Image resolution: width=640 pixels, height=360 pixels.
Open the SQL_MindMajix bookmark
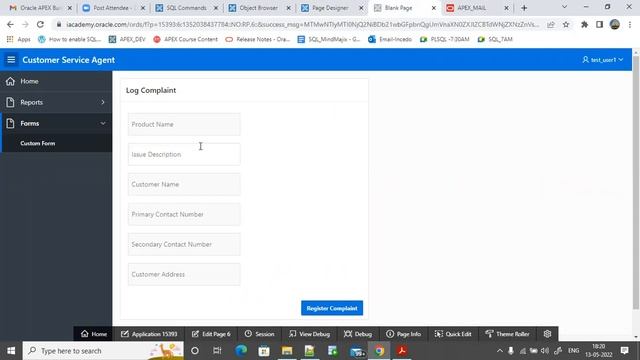(329, 39)
